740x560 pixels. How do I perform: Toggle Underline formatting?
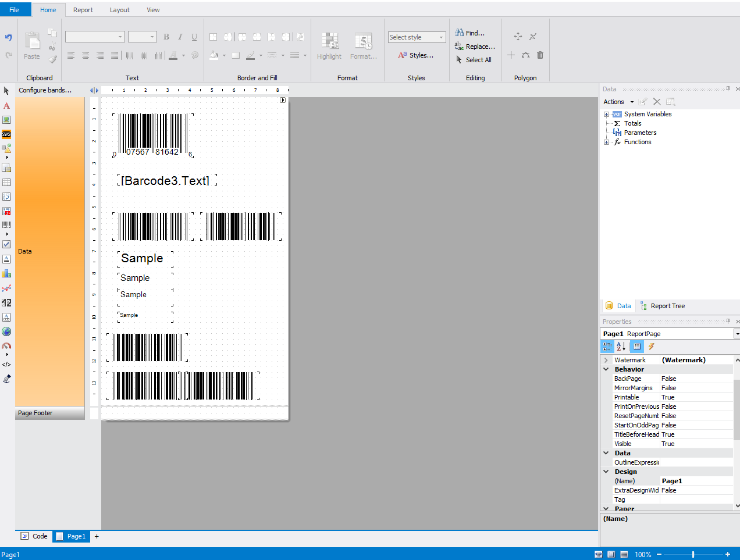(x=194, y=37)
